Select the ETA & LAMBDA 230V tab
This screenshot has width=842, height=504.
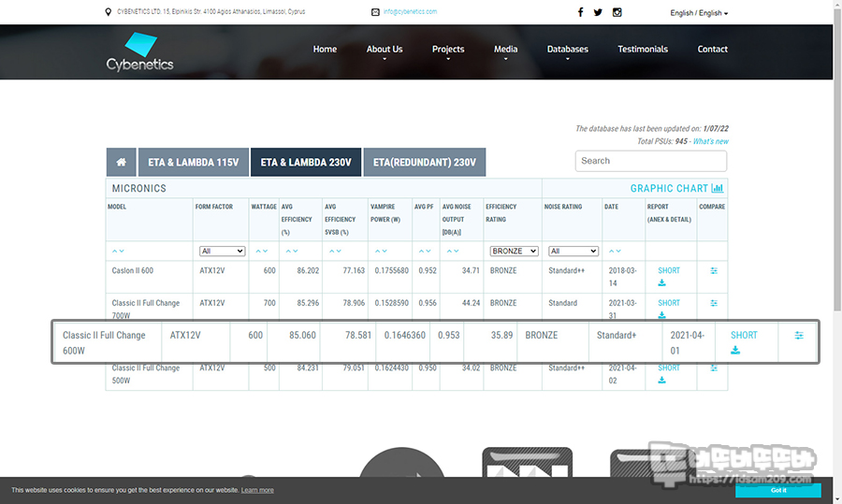click(306, 162)
